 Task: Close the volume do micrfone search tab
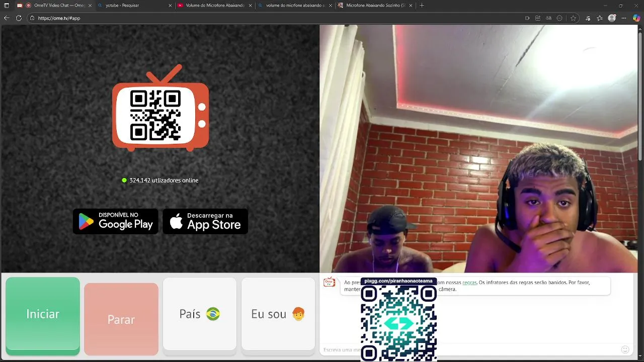pyautogui.click(x=330, y=6)
